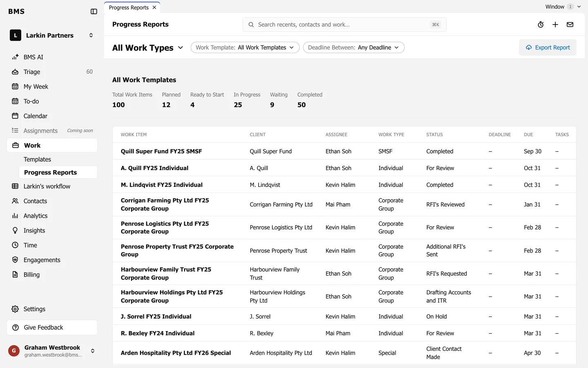Open J. Sorrel FY25 Individual work item
The width and height of the screenshot is (588, 368).
(x=156, y=316)
